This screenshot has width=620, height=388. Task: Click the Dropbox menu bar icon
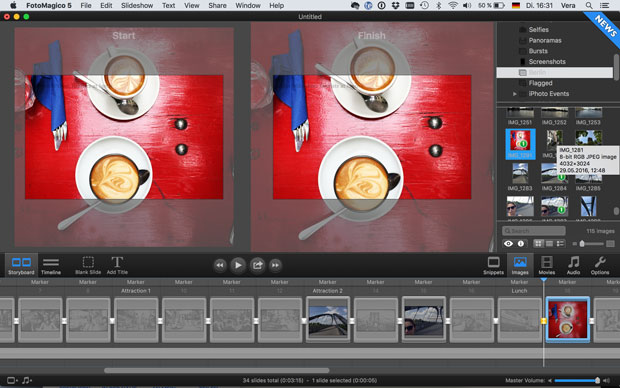(x=395, y=6)
